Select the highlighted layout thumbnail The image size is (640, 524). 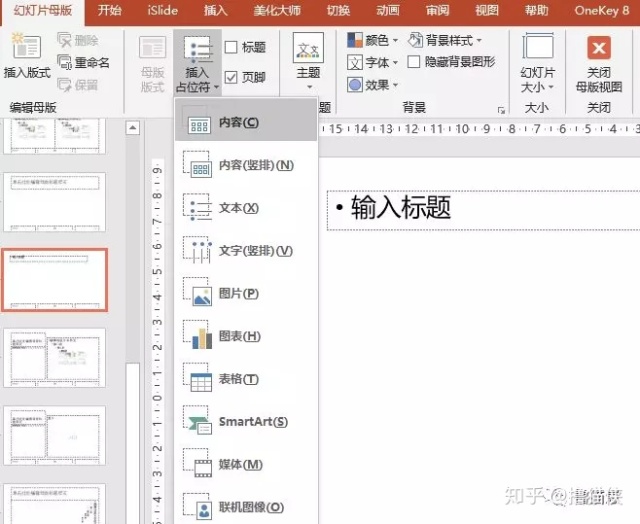point(55,280)
